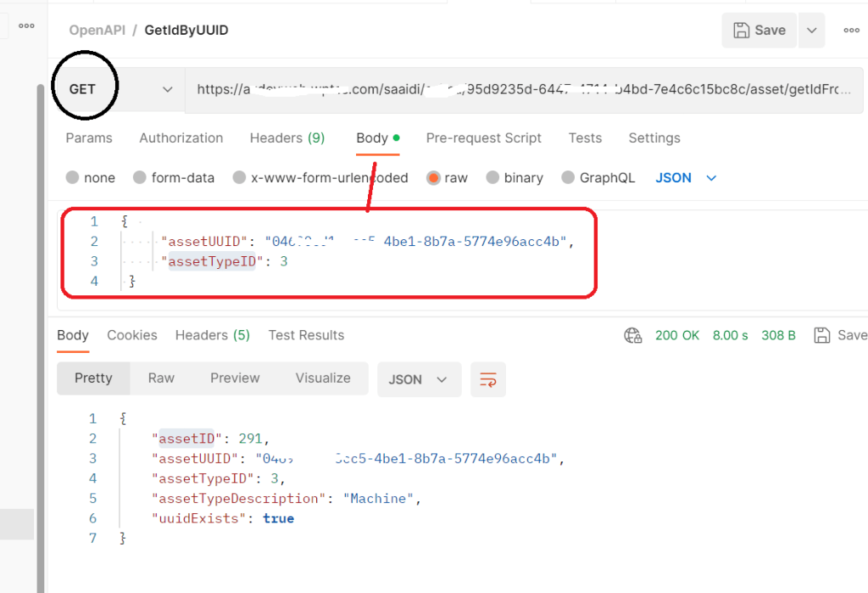Expand the Save button dropdown arrow
Viewport: 868px width, 593px height.
pos(811,30)
